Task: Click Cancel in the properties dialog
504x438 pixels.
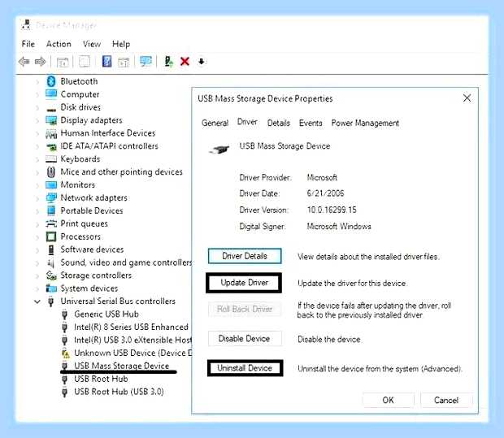Action: [x=446, y=400]
